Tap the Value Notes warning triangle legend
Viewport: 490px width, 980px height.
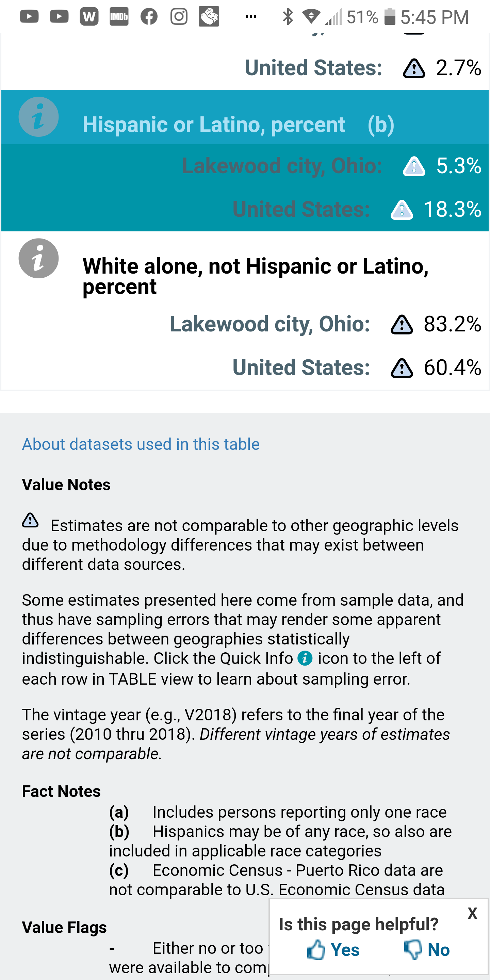30,520
